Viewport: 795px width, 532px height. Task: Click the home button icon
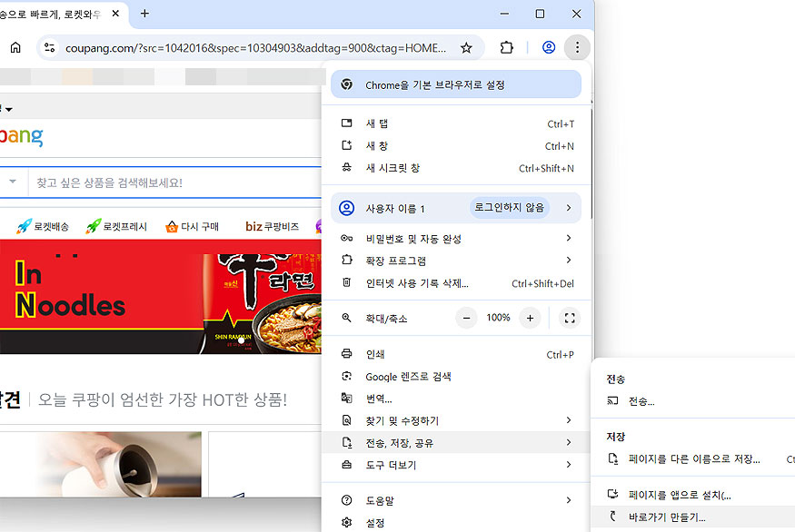click(15, 47)
